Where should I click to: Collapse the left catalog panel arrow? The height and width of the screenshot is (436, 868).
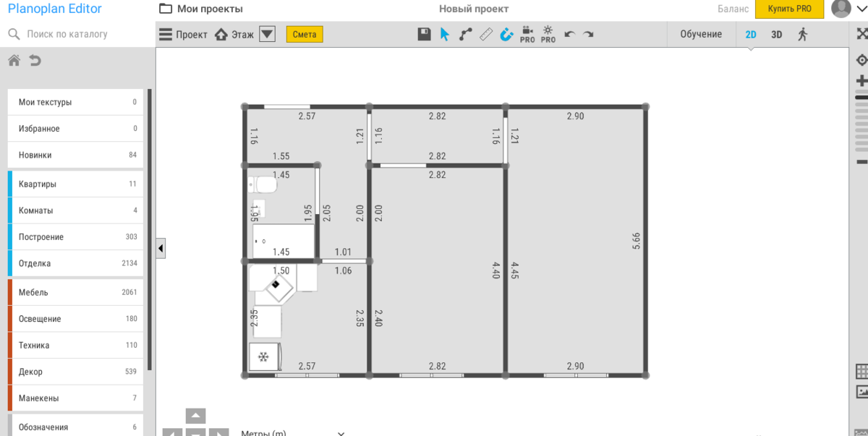point(161,248)
